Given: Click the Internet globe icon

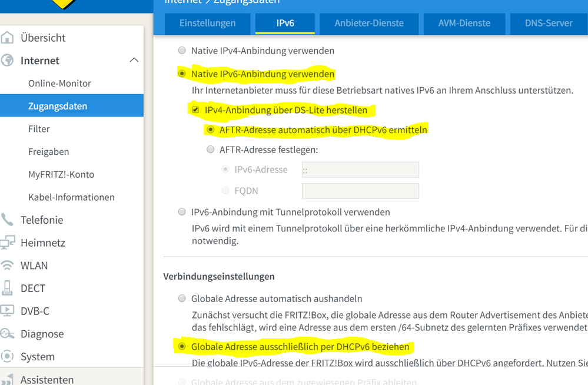Looking at the screenshot, I should [x=6, y=61].
